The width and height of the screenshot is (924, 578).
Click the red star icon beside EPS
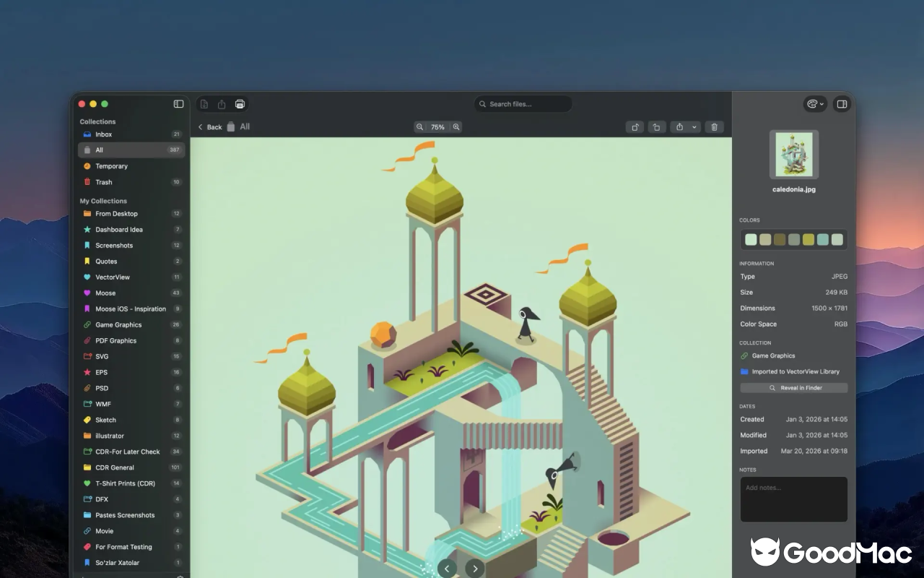pos(87,373)
